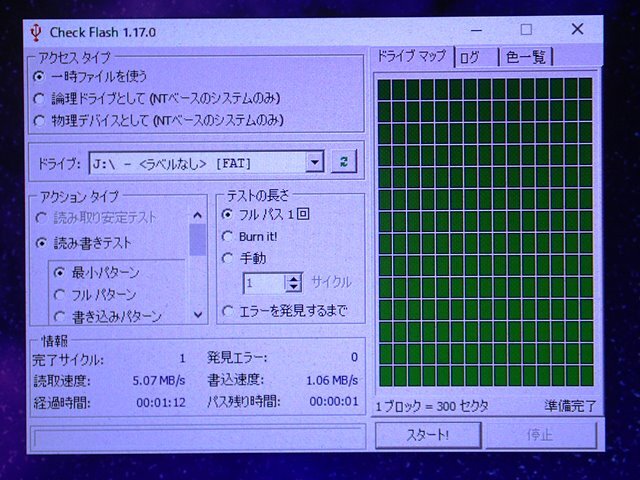Decrease cycle count with spinner down arrow
The image size is (640, 480).
pos(293,288)
